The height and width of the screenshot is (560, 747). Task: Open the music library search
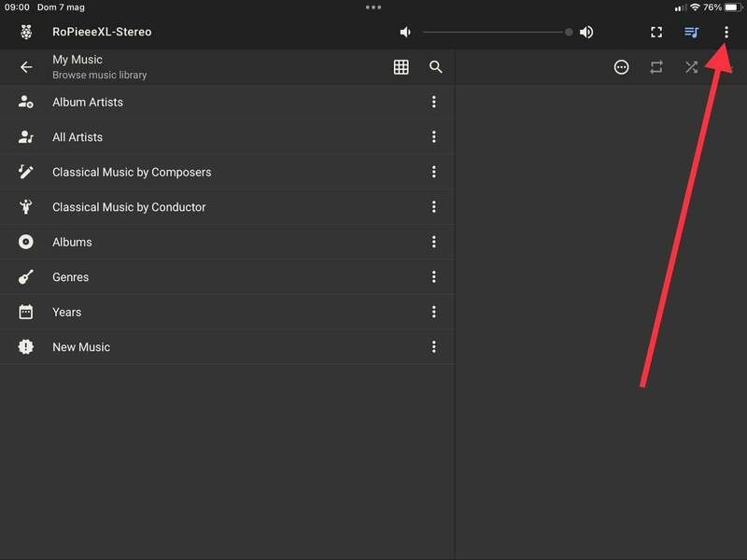click(x=435, y=67)
